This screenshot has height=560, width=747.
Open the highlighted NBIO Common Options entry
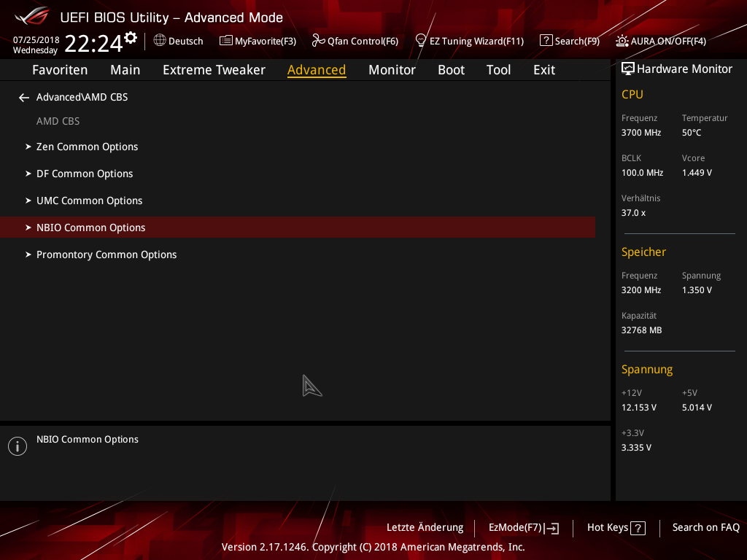tap(298, 227)
